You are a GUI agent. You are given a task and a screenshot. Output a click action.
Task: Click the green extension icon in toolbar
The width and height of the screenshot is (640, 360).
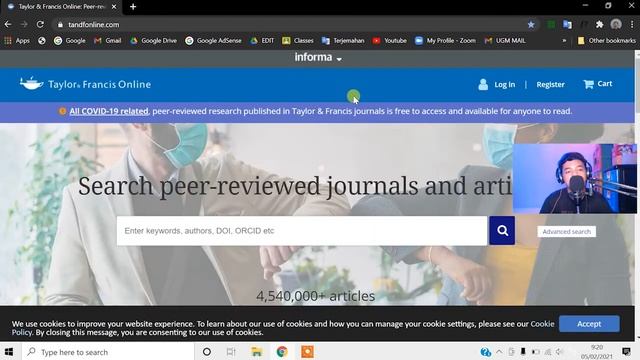(551, 24)
